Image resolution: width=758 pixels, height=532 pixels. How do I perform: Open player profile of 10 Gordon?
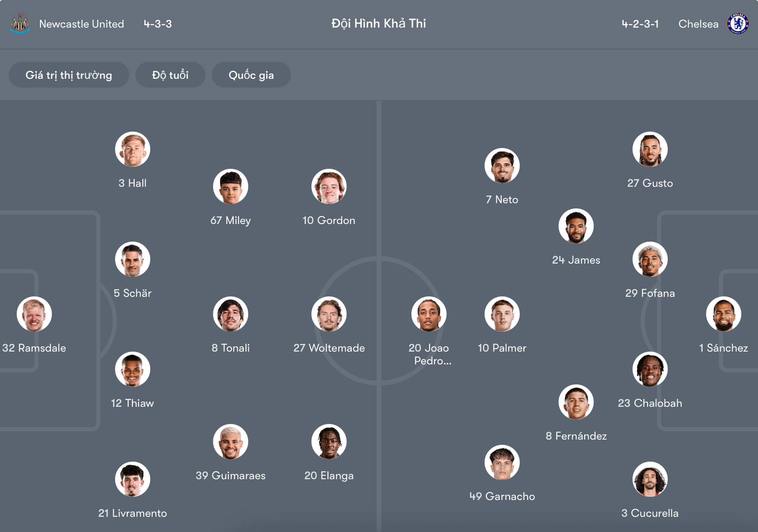[x=329, y=186]
